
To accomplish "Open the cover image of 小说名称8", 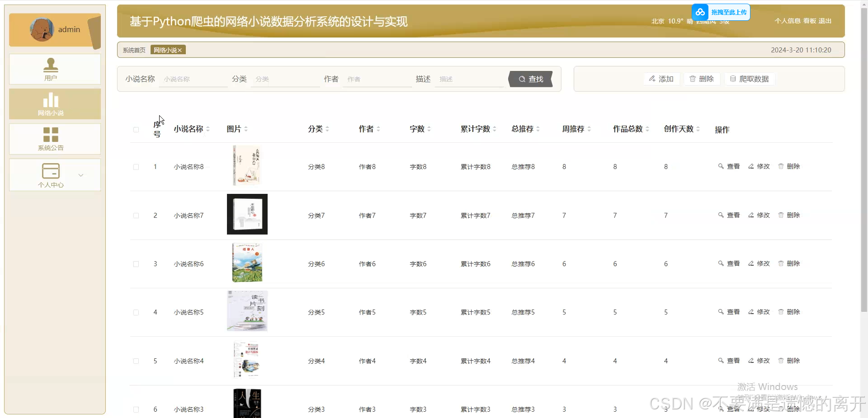I will pyautogui.click(x=247, y=166).
